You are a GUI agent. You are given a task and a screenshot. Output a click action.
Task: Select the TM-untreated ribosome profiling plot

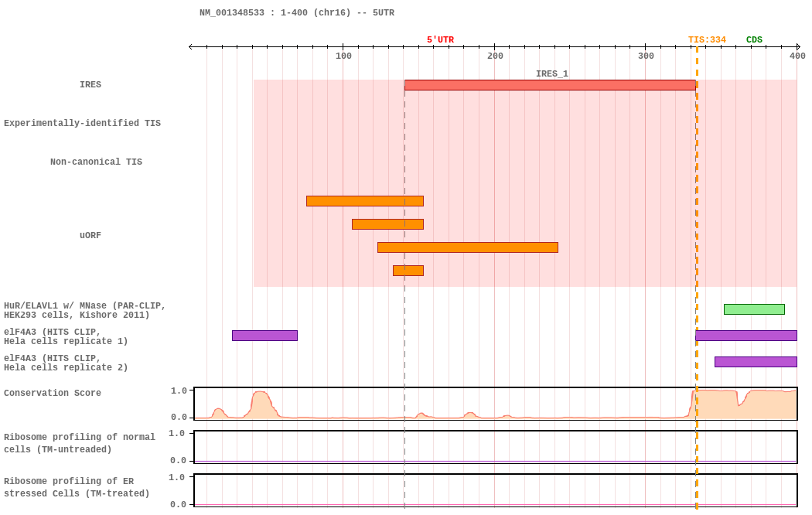click(x=495, y=447)
